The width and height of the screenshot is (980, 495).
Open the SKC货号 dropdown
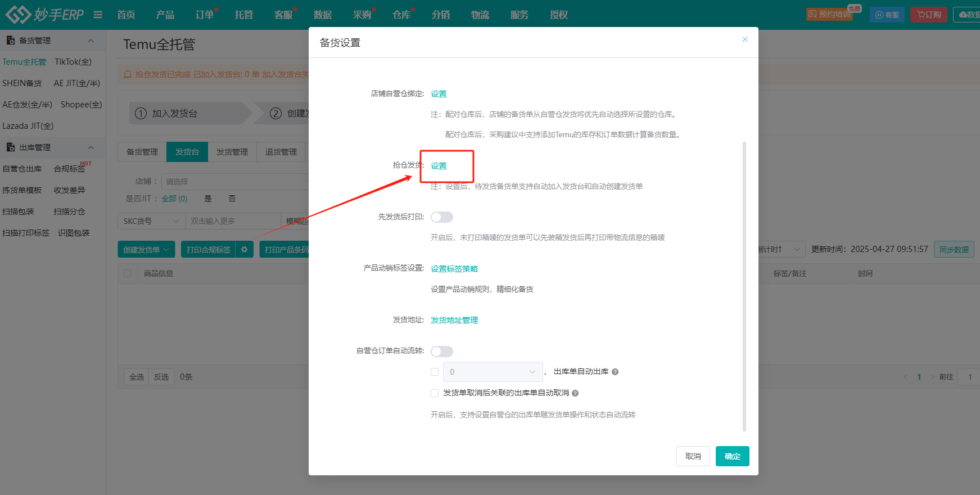(151, 221)
